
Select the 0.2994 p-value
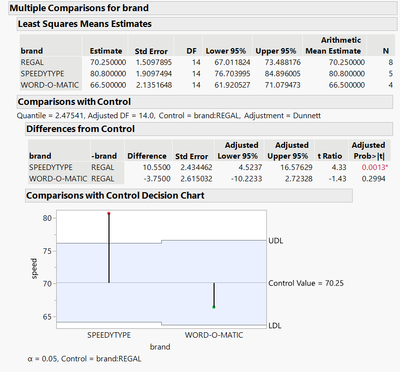tap(373, 179)
